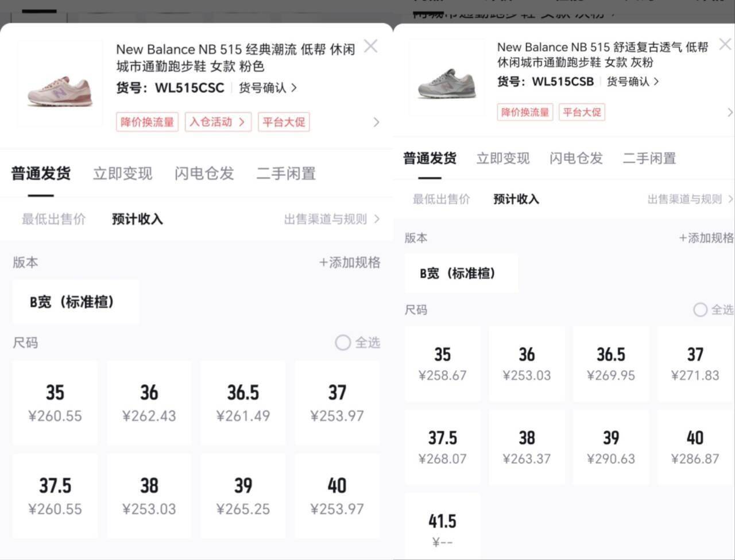
Task: Switch to 立即变现 tab in left panel
Action: click(122, 173)
